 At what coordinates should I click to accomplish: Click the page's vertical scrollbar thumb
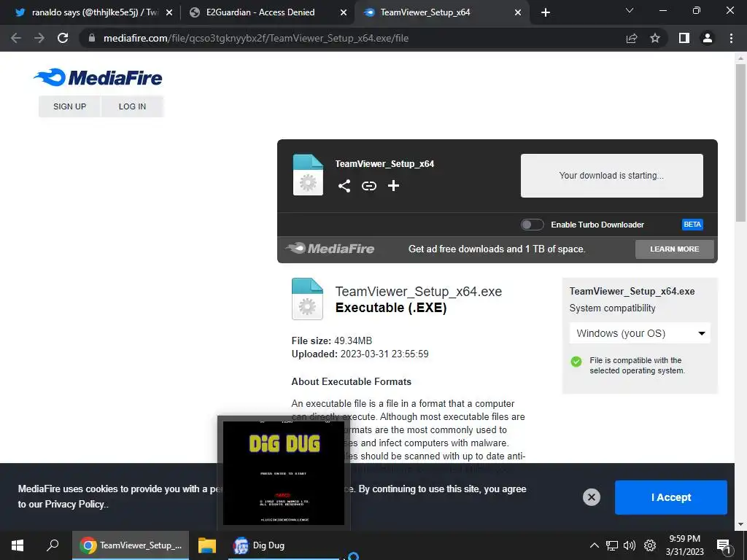tap(740, 143)
